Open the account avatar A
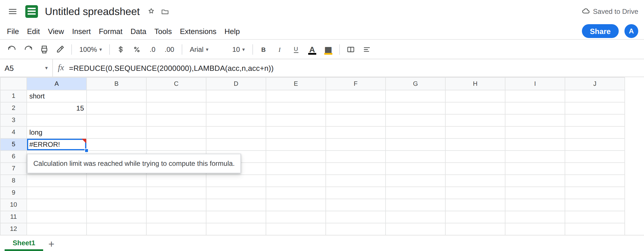 click(x=631, y=31)
